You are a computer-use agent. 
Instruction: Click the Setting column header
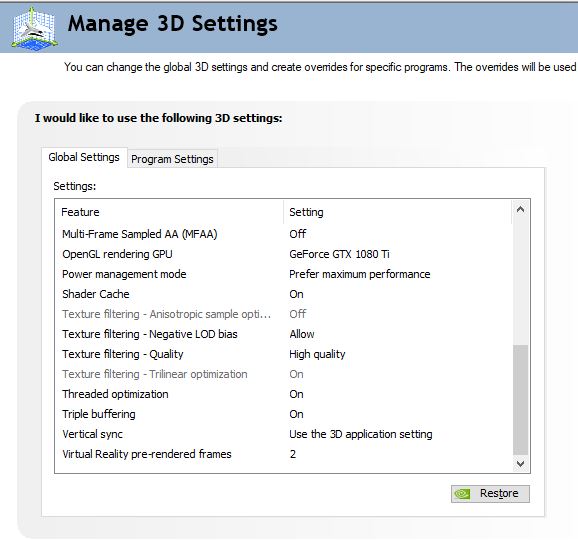tap(398, 212)
